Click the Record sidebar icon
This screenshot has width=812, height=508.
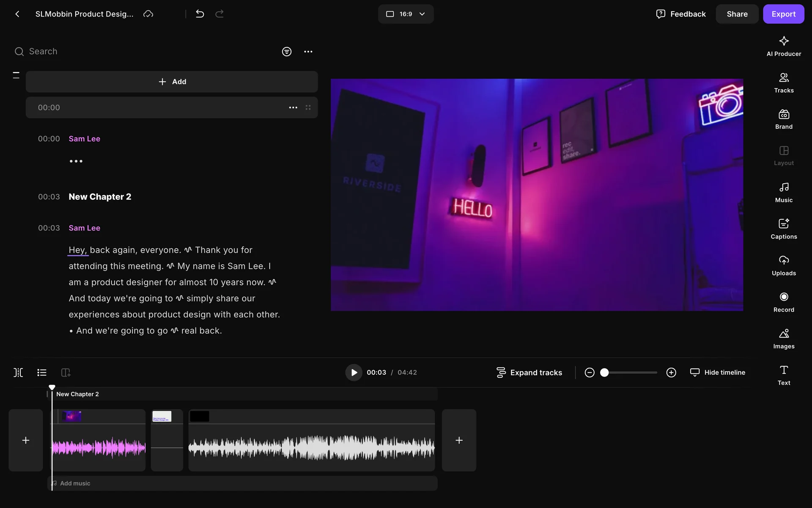click(783, 302)
